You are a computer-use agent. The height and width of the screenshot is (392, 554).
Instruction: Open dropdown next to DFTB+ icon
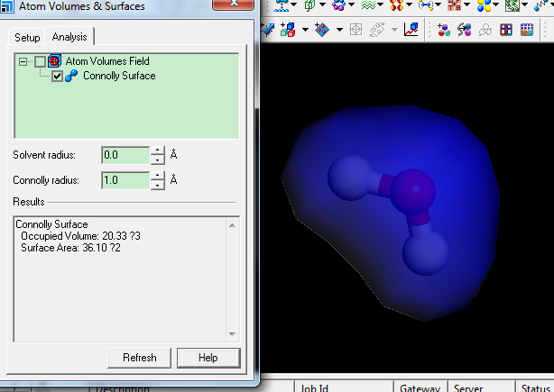467,5
